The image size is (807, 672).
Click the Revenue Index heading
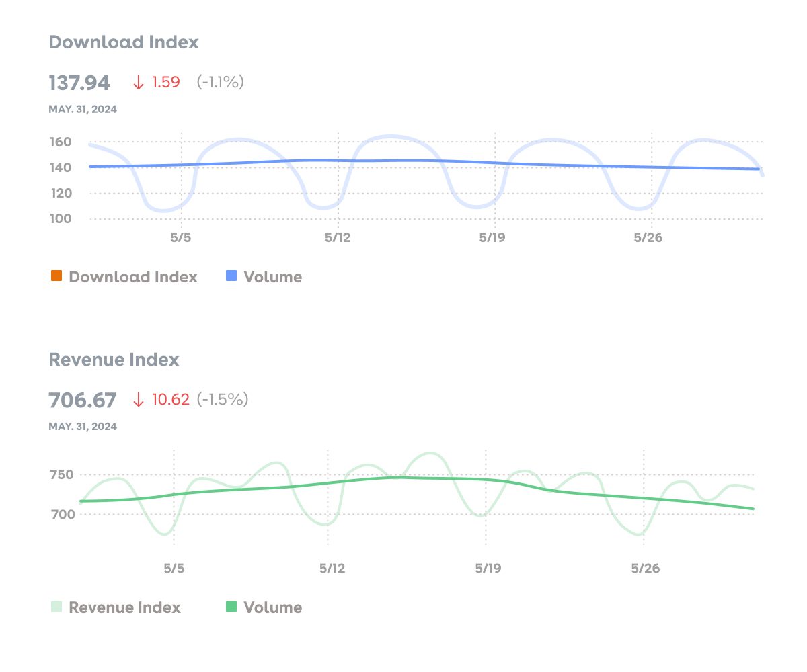(x=114, y=360)
